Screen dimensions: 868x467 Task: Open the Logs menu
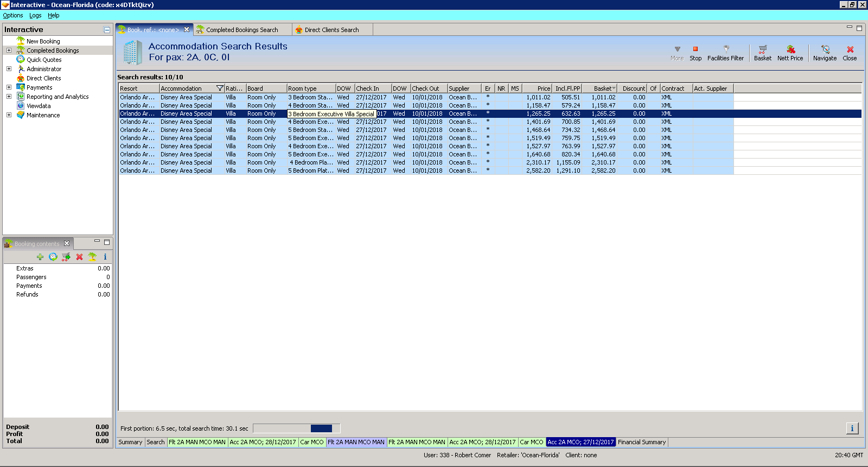(35, 15)
